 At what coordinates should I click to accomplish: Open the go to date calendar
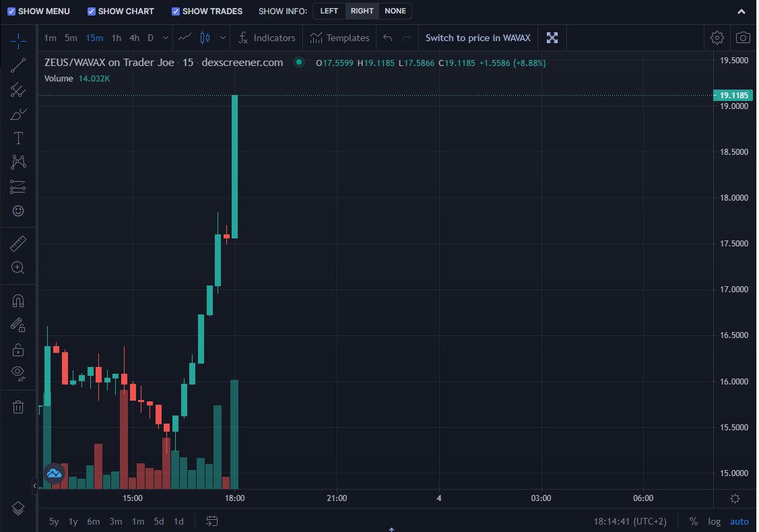coord(211,521)
